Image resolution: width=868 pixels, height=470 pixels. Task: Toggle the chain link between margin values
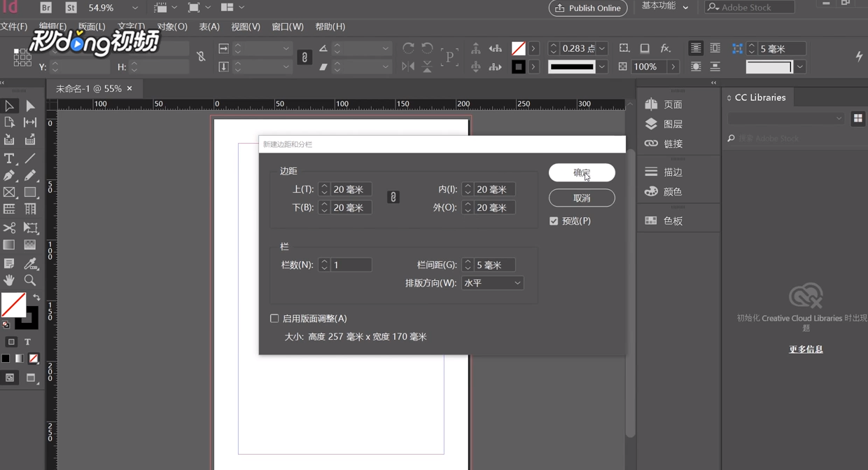click(393, 197)
